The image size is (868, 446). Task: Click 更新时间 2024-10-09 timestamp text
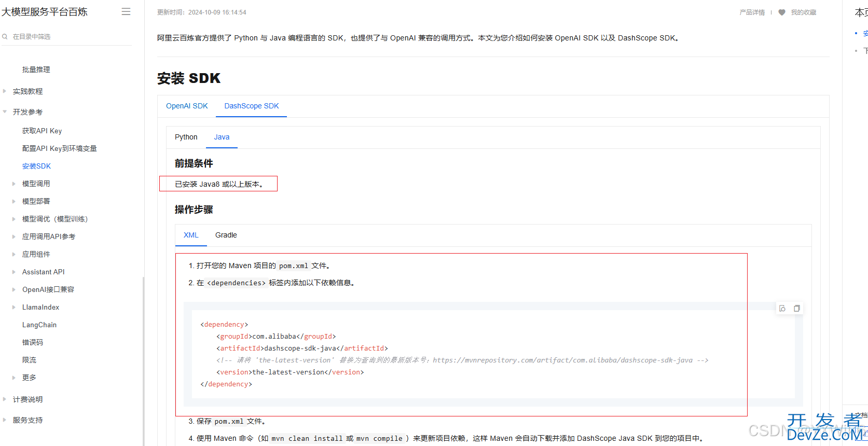pyautogui.click(x=202, y=12)
